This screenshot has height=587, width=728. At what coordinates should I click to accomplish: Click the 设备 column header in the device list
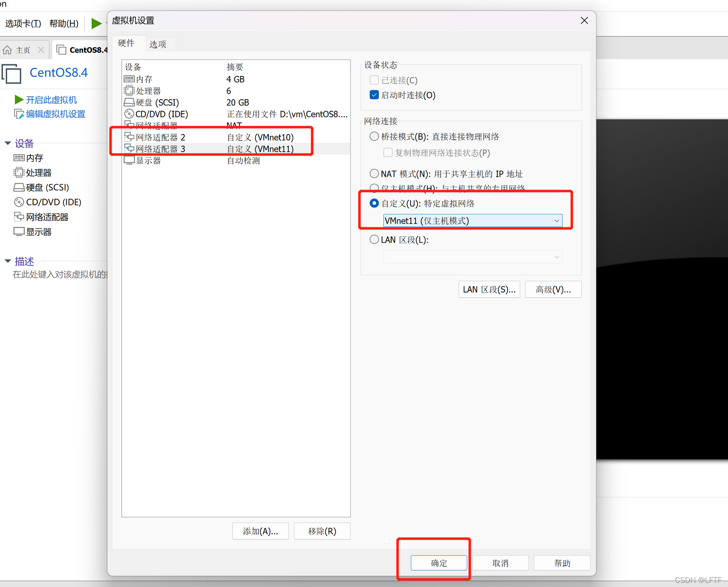[173, 67]
